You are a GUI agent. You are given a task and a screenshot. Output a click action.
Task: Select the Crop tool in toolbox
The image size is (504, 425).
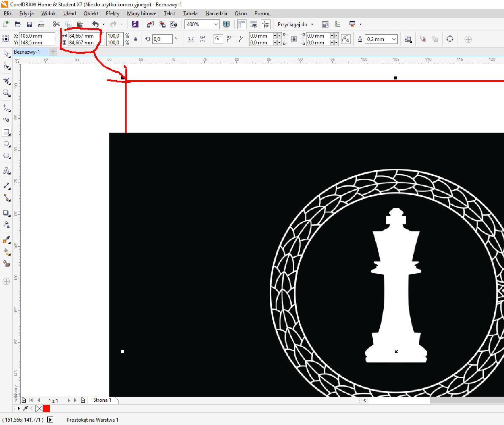pos(6,80)
